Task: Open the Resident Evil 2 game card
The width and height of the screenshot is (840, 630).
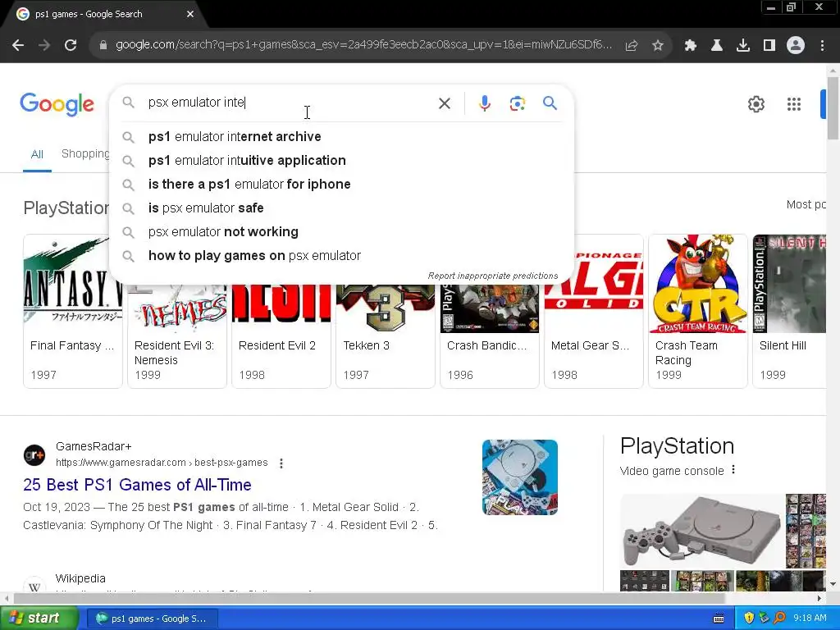Action: [x=281, y=336]
